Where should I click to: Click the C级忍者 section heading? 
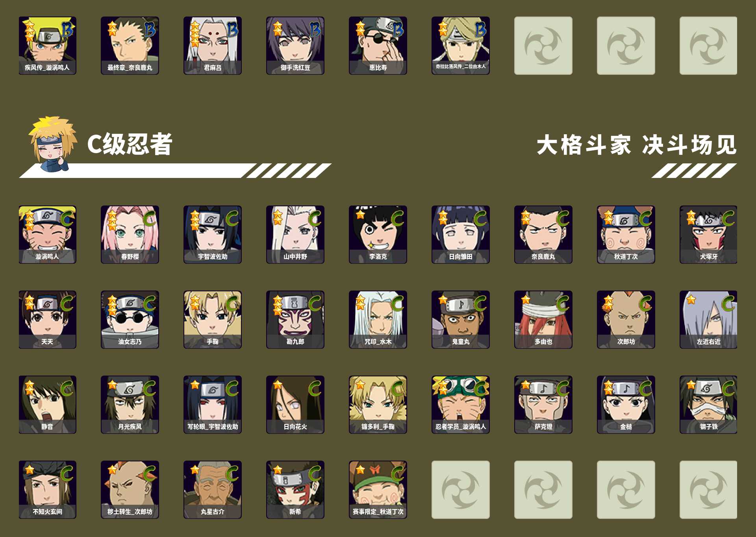coord(130,144)
